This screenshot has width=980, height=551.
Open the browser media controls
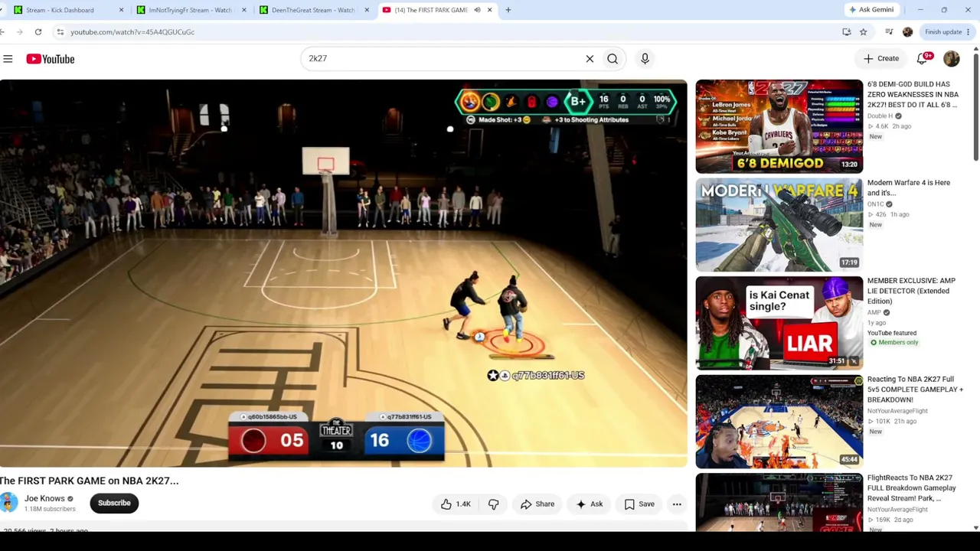click(x=889, y=32)
